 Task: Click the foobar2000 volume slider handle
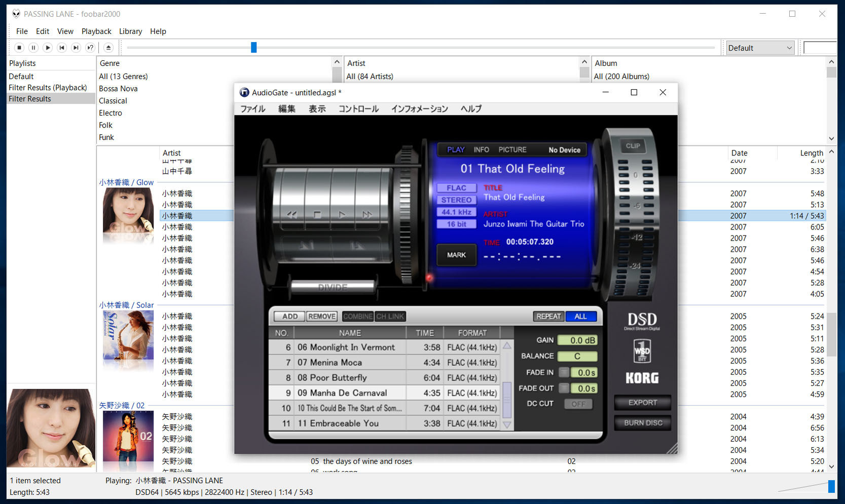pos(831,486)
